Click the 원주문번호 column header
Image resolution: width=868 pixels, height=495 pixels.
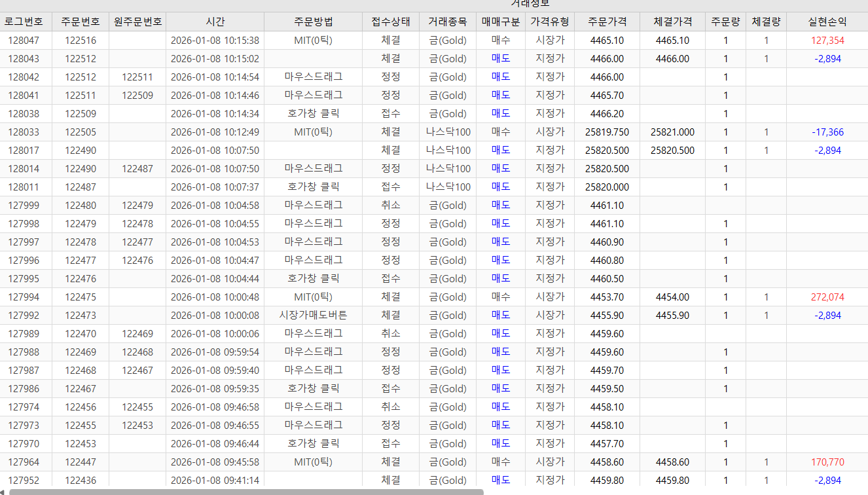pyautogui.click(x=137, y=22)
